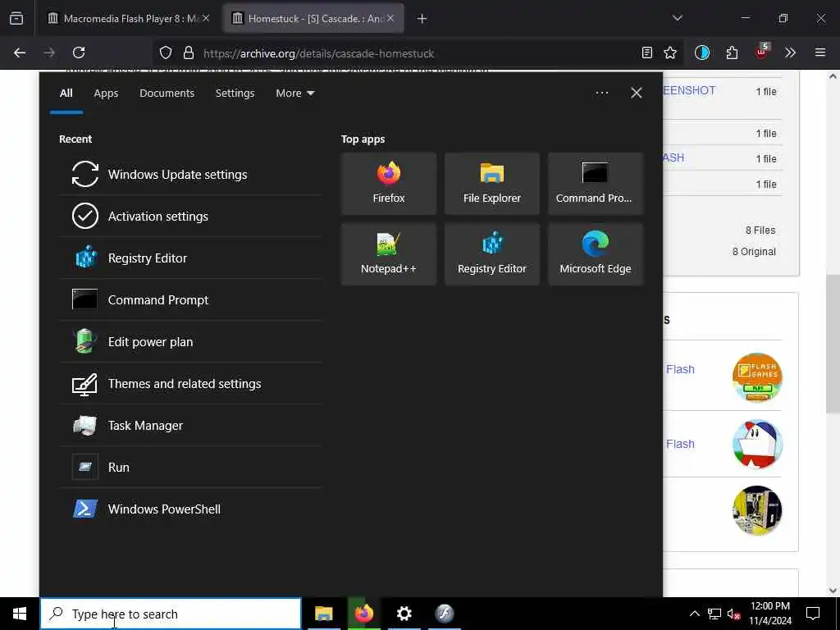This screenshot has width=840, height=630.
Task: Open Firefox View button
Action: coord(16,19)
